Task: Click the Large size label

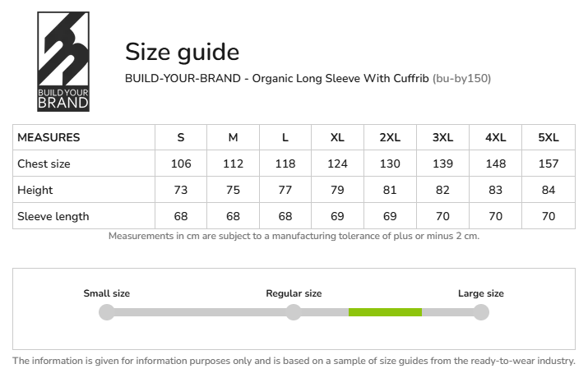Action: pyautogui.click(x=481, y=293)
